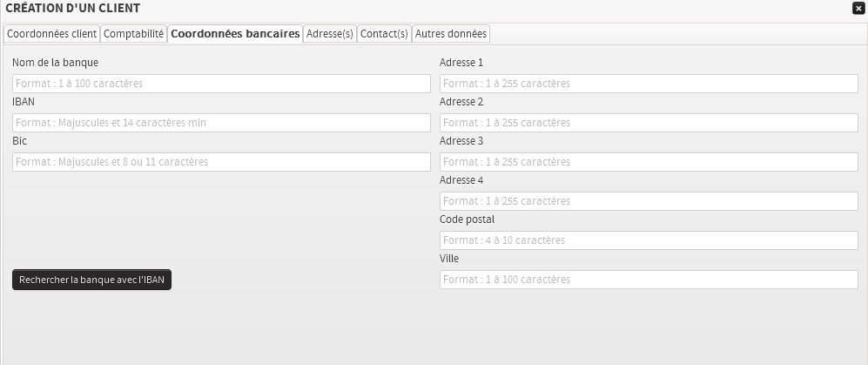Click the Adresse 2 input box

pos(649,123)
